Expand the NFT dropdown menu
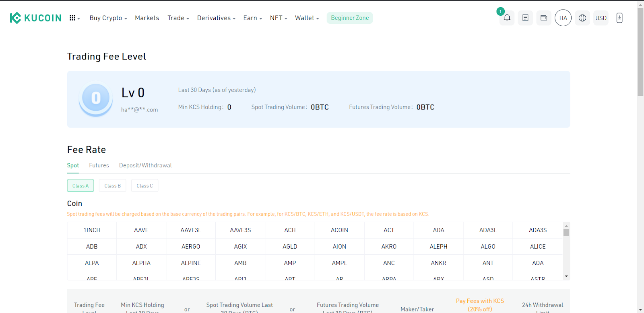The height and width of the screenshot is (313, 644). tap(279, 18)
